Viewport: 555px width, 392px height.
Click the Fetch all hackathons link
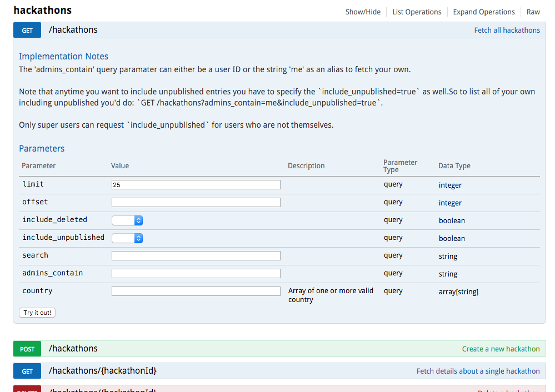coord(507,31)
